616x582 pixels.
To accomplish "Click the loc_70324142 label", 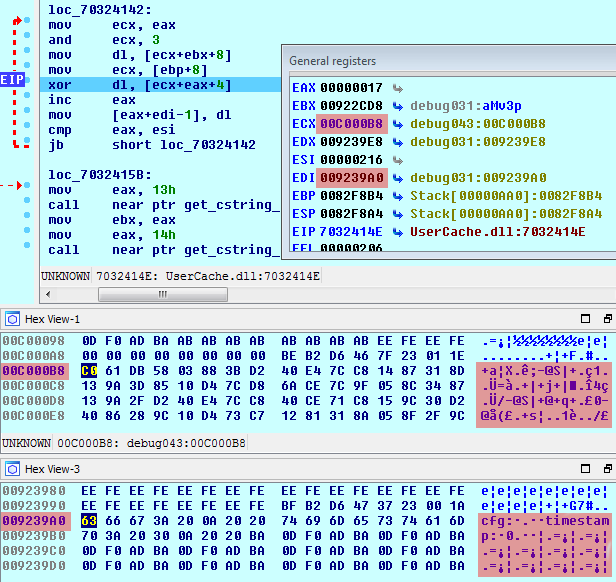I will click(x=100, y=10).
